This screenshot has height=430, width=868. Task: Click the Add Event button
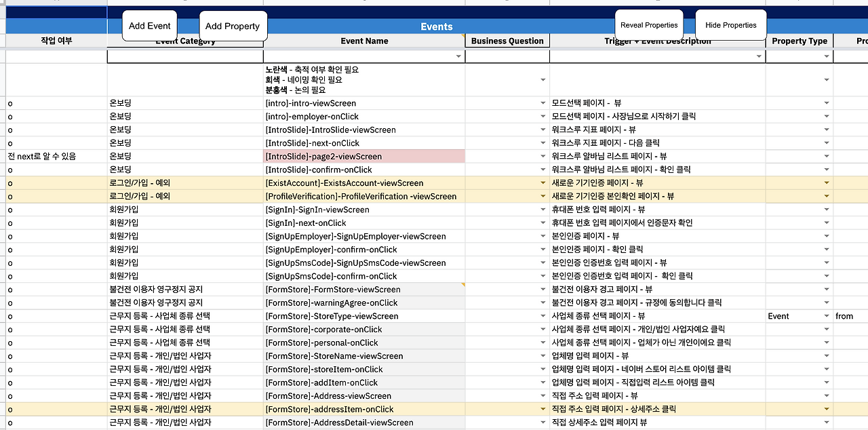coord(150,26)
